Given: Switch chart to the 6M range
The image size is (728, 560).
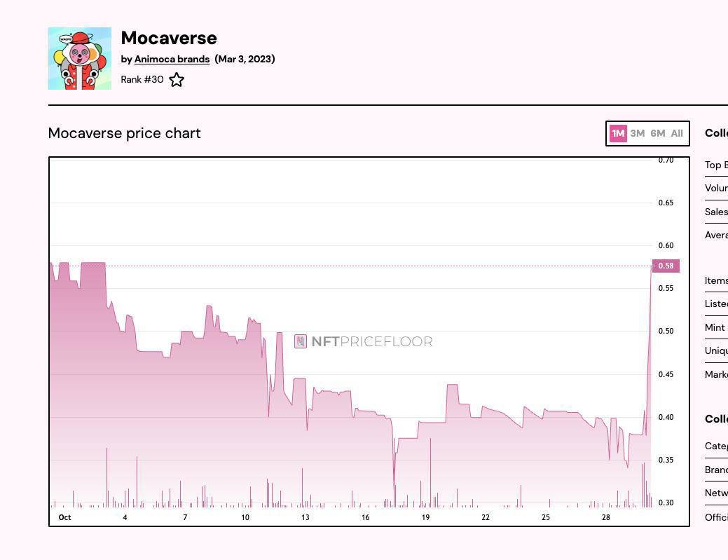Looking at the screenshot, I should pyautogui.click(x=658, y=133).
